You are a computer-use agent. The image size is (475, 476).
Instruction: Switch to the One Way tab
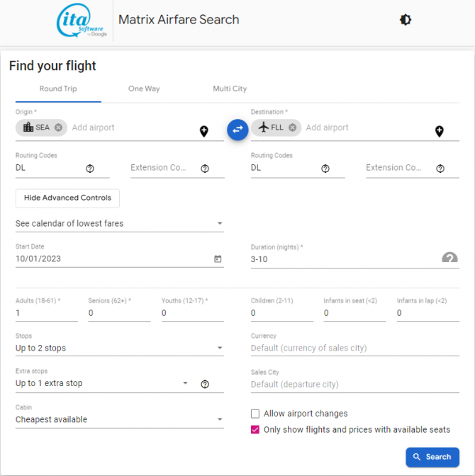(x=144, y=89)
